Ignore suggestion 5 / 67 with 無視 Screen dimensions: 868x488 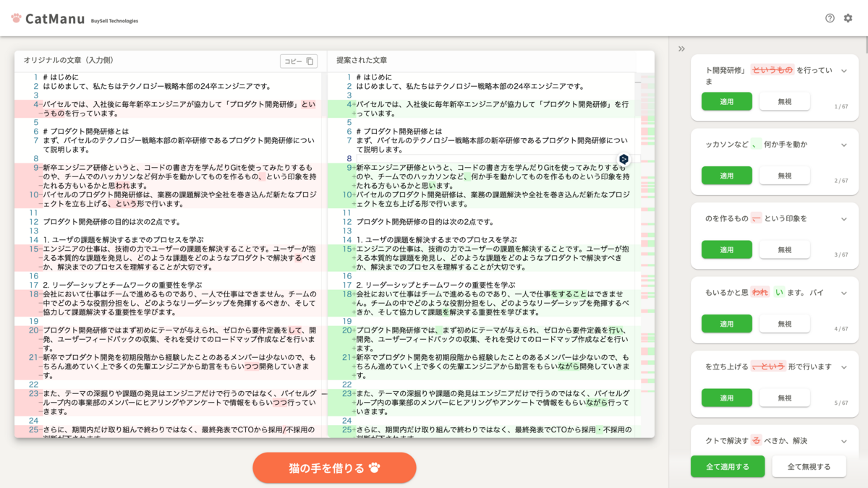(785, 398)
